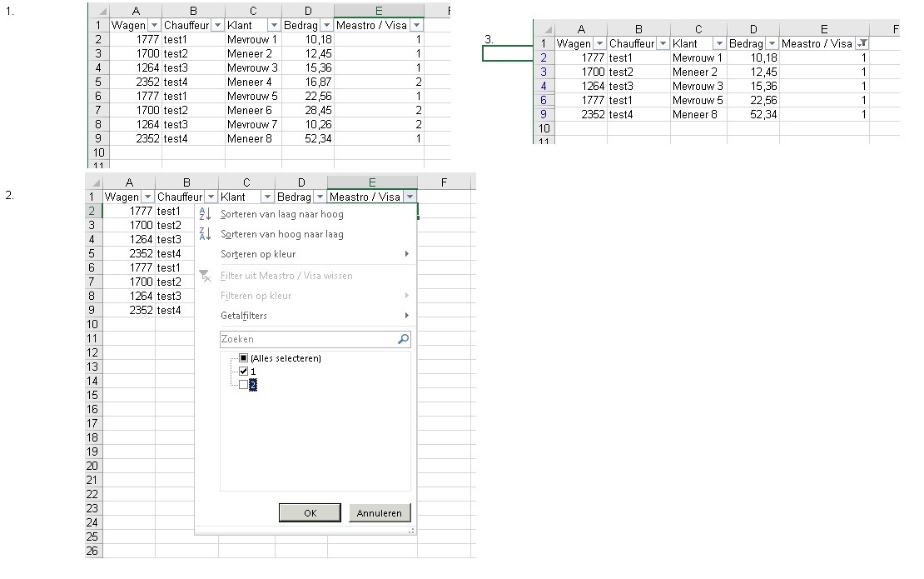924x579 pixels.
Task: Click resize grip at filter menu corner
Action: pyautogui.click(x=411, y=532)
